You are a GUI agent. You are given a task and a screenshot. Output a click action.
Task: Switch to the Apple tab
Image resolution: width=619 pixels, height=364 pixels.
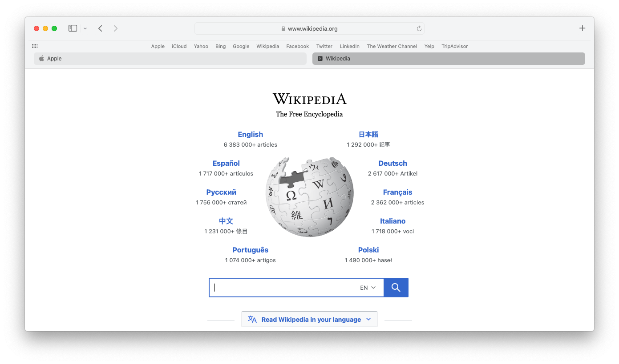coord(170,59)
